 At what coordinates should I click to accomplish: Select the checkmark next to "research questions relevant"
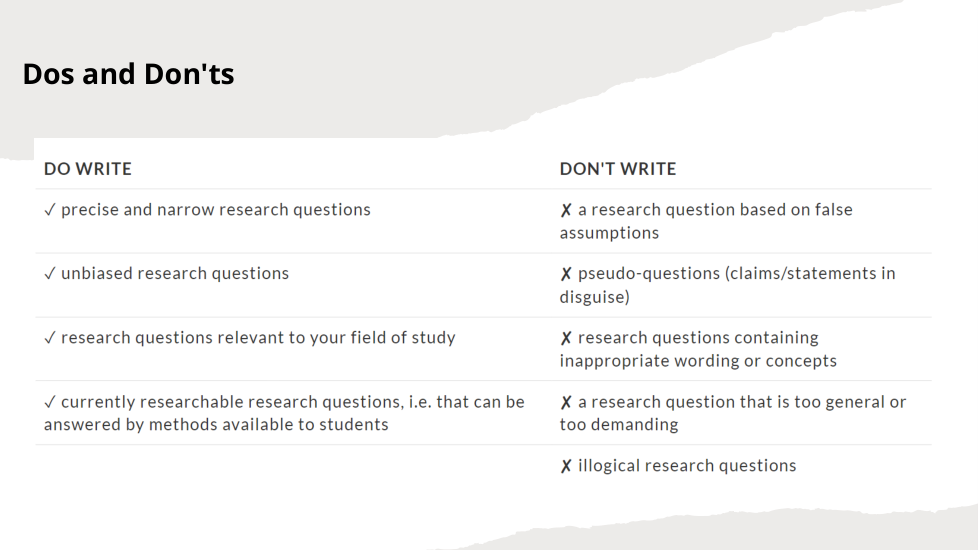tap(49, 338)
